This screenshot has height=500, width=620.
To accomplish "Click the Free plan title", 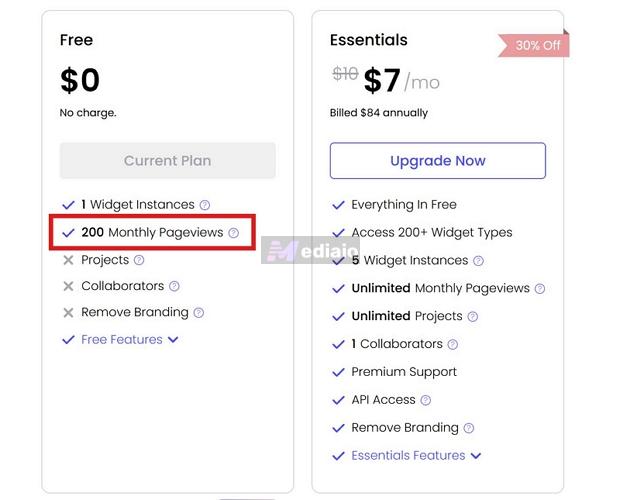I will tap(77, 40).
